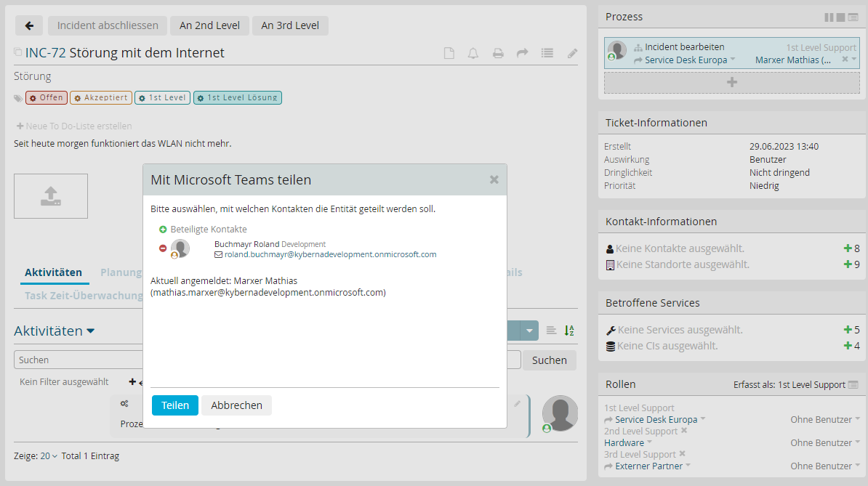The height and width of the screenshot is (486, 868).
Task: Close the Microsoft Teams share dialog
Action: point(494,179)
